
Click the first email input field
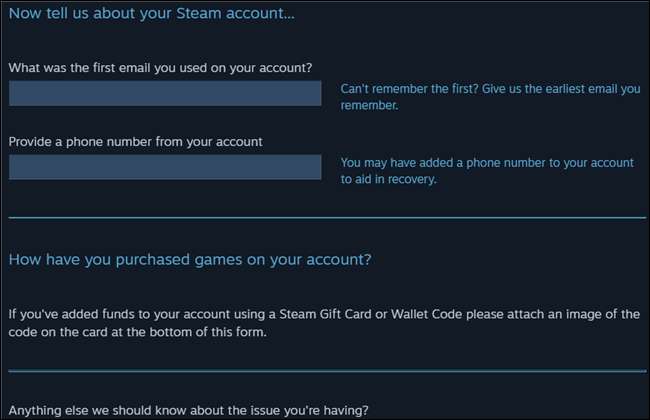pos(165,94)
